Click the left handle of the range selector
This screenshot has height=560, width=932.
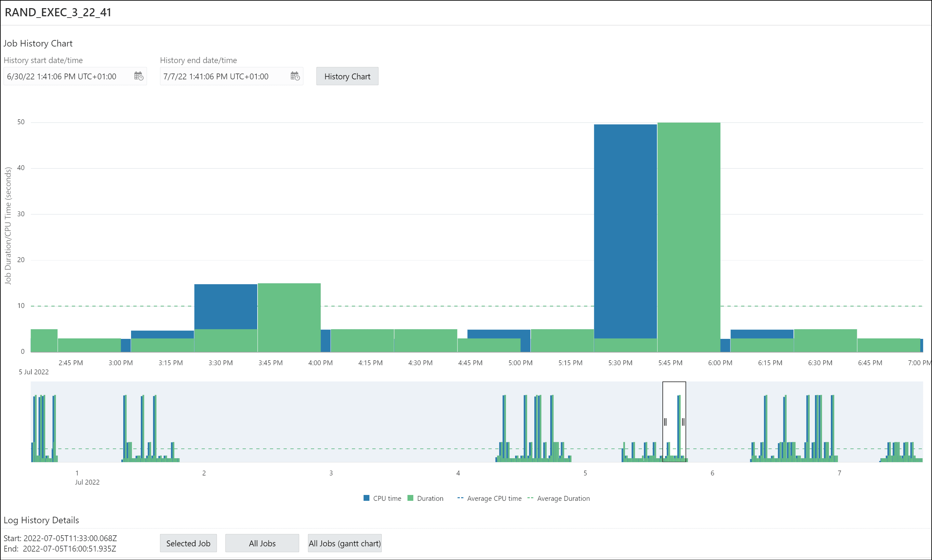click(x=664, y=422)
